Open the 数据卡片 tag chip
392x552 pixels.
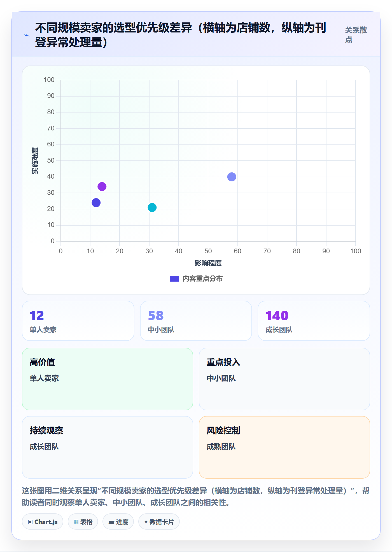(x=159, y=522)
